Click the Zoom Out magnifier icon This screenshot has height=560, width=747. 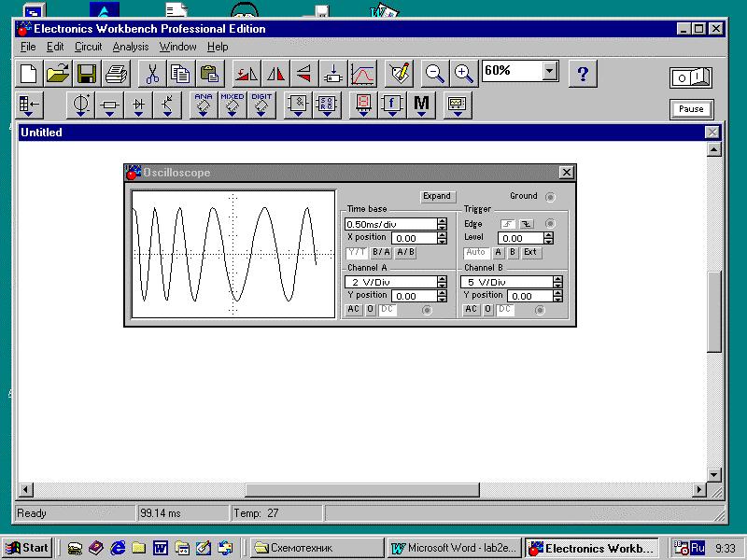click(434, 73)
